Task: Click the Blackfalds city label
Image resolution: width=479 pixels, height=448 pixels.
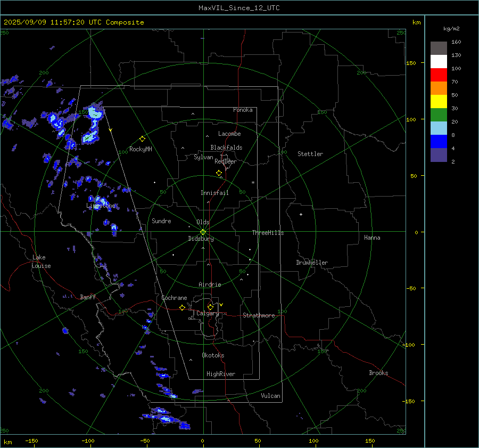Action: click(226, 148)
